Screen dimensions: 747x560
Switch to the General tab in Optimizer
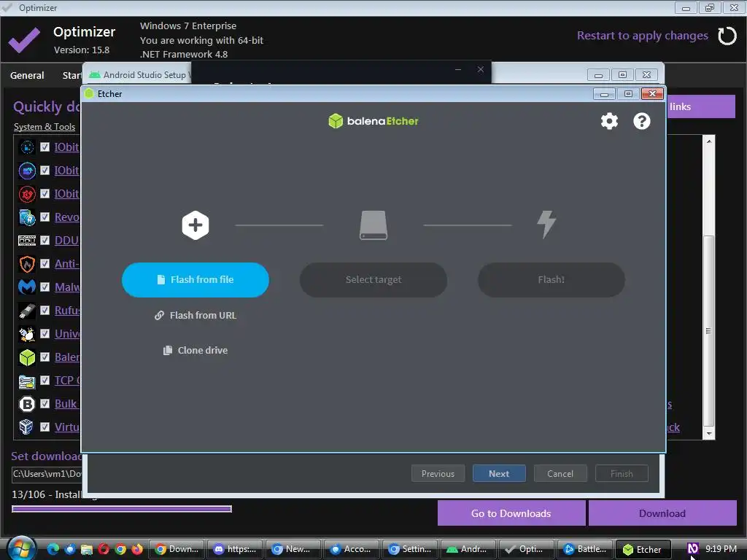27,75
